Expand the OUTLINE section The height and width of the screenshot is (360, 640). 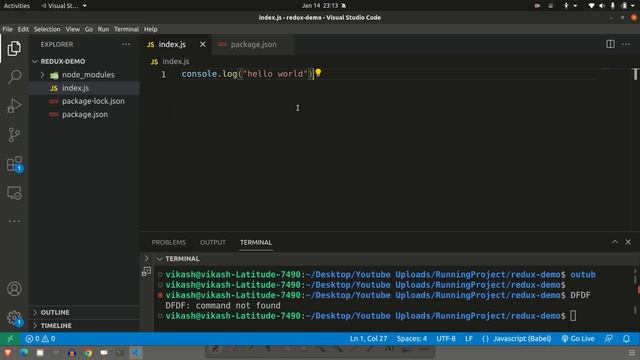(55, 312)
